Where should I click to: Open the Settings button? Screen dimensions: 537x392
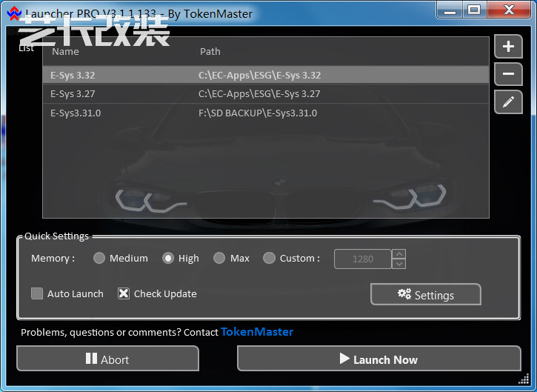(x=425, y=295)
